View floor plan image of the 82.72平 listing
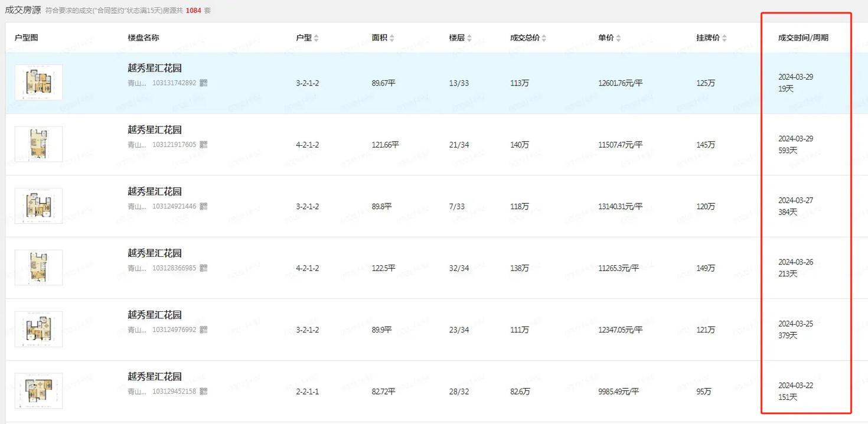The width and height of the screenshot is (868, 424). [38, 391]
